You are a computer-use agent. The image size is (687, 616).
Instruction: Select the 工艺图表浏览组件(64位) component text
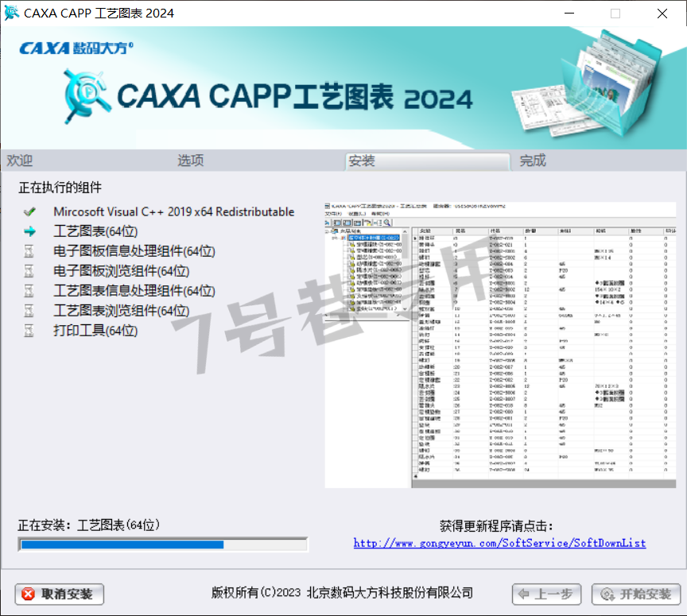(x=122, y=311)
